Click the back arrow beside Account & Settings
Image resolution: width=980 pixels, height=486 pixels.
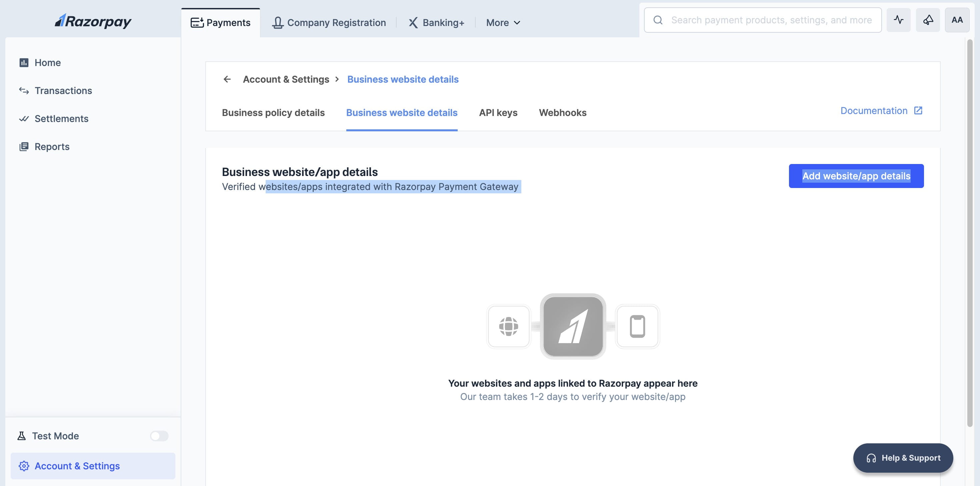click(x=227, y=79)
